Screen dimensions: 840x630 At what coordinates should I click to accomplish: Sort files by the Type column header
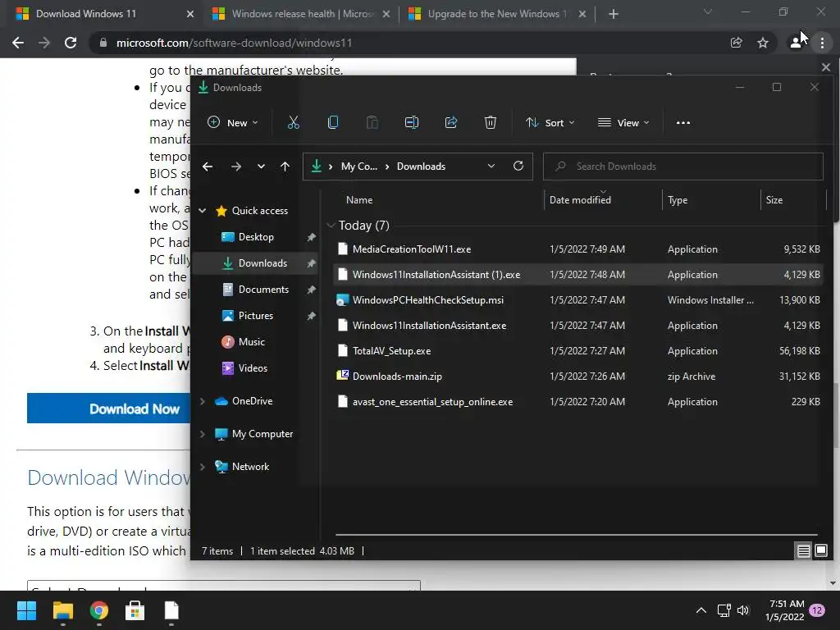coord(677,200)
